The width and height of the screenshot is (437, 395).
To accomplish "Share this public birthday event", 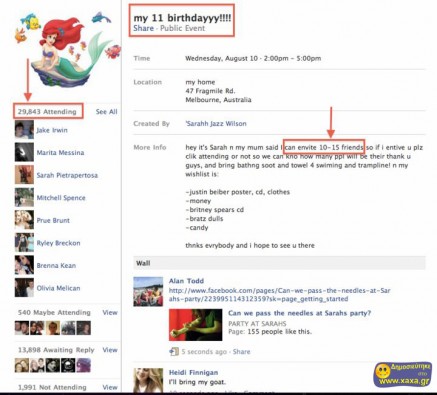I will pos(143,28).
